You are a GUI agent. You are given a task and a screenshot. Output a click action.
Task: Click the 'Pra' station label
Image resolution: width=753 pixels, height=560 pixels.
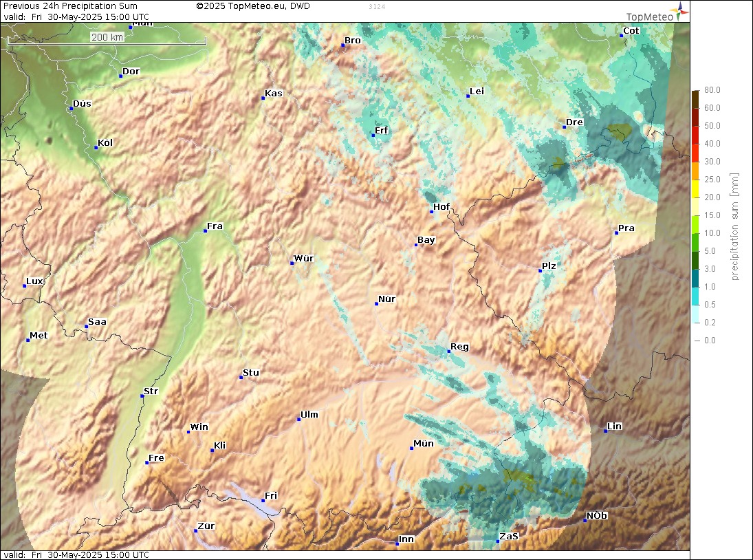pos(626,228)
